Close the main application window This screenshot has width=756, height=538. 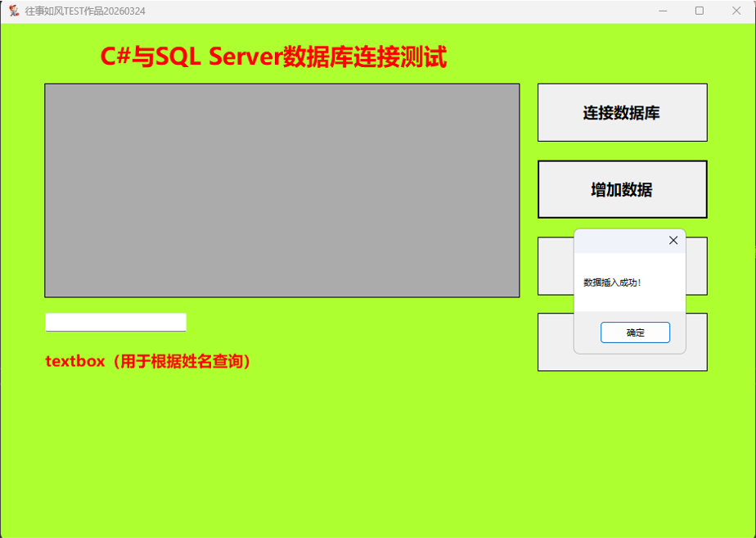pos(736,11)
